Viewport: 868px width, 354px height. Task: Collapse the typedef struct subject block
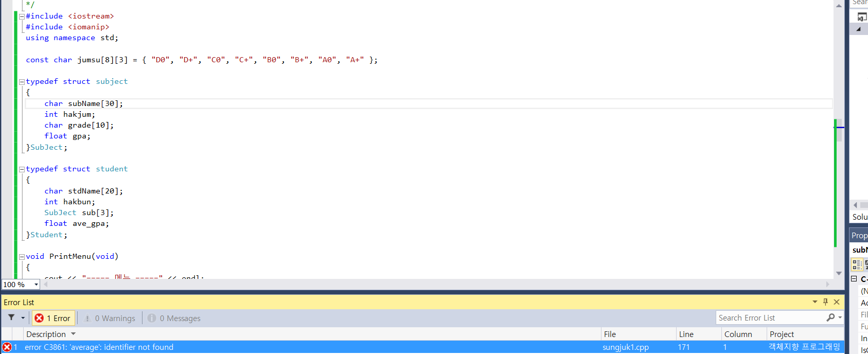coord(22,82)
